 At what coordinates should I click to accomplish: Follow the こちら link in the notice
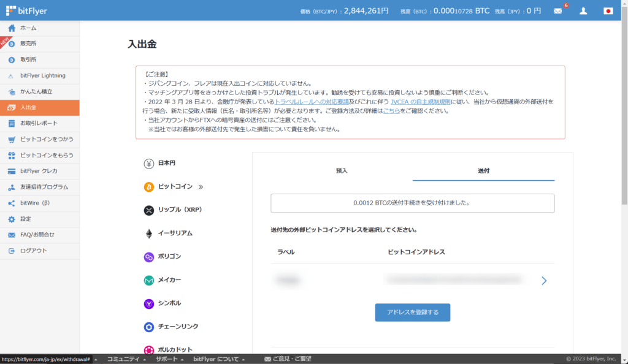pyautogui.click(x=391, y=111)
